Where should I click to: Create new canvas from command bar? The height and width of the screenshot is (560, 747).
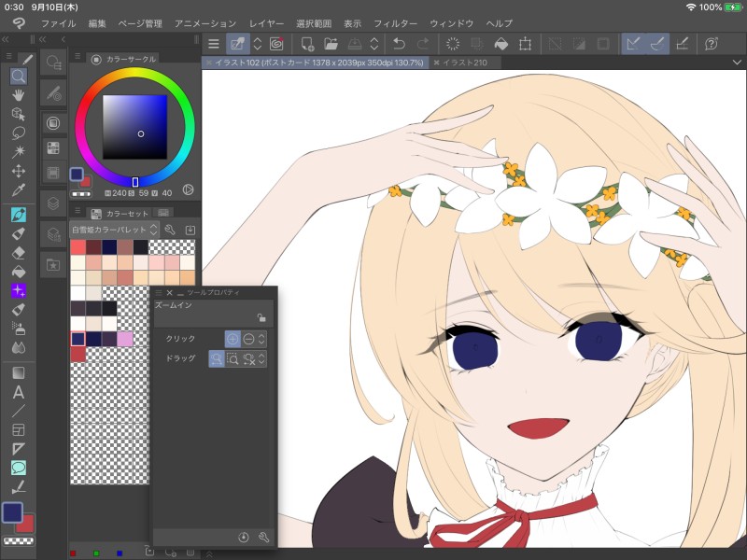click(307, 44)
